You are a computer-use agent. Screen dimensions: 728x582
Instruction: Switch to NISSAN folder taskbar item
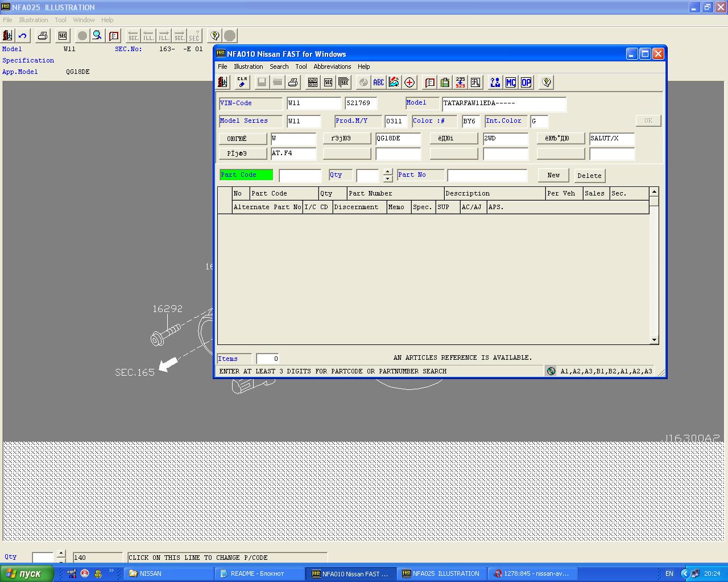pos(168,573)
